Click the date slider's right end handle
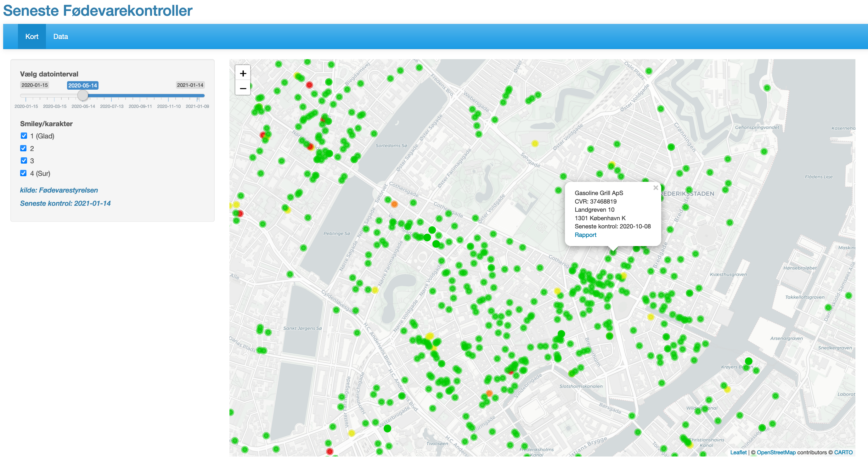 click(202, 96)
